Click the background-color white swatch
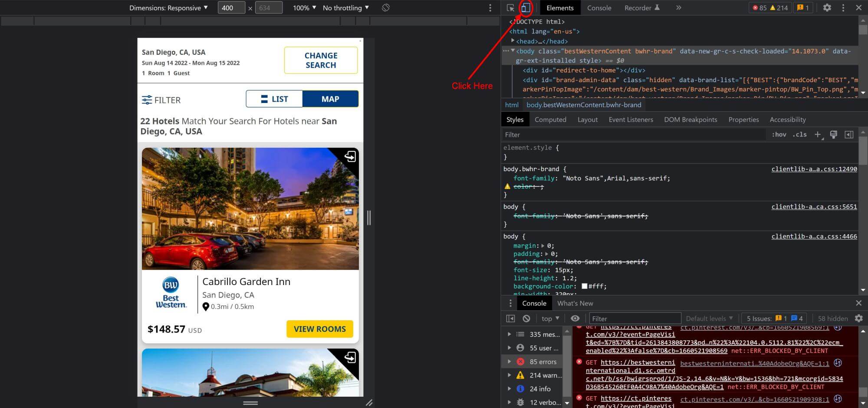Viewport: 868px width, 408px height. point(584,286)
